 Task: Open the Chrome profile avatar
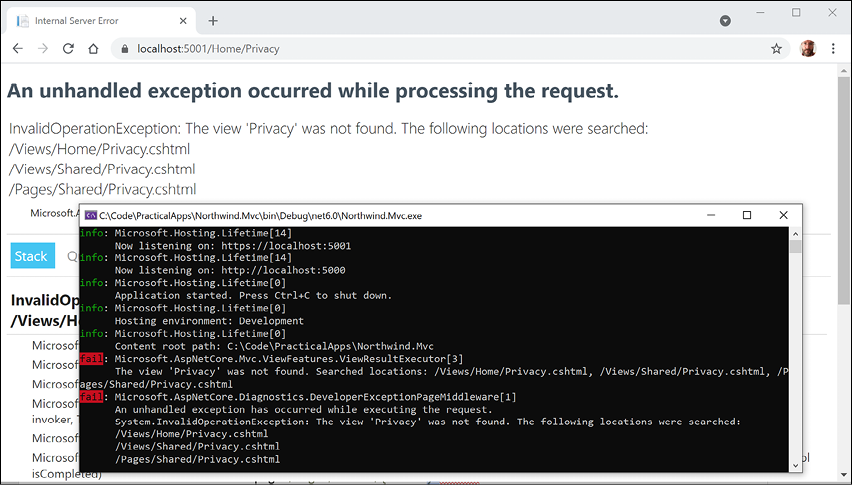click(808, 48)
